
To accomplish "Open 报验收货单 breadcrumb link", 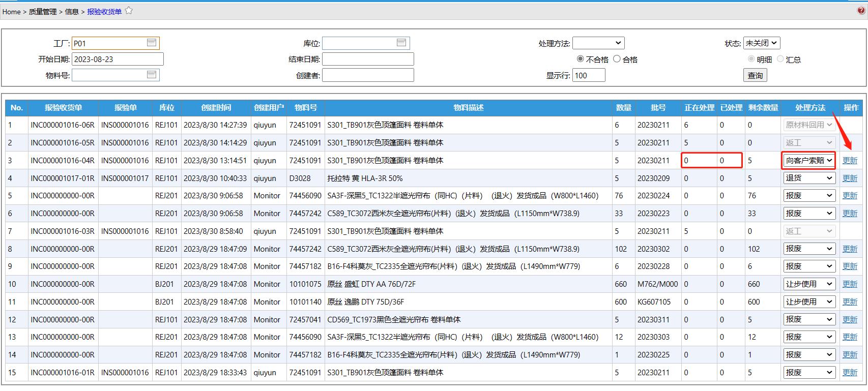I will [x=104, y=11].
